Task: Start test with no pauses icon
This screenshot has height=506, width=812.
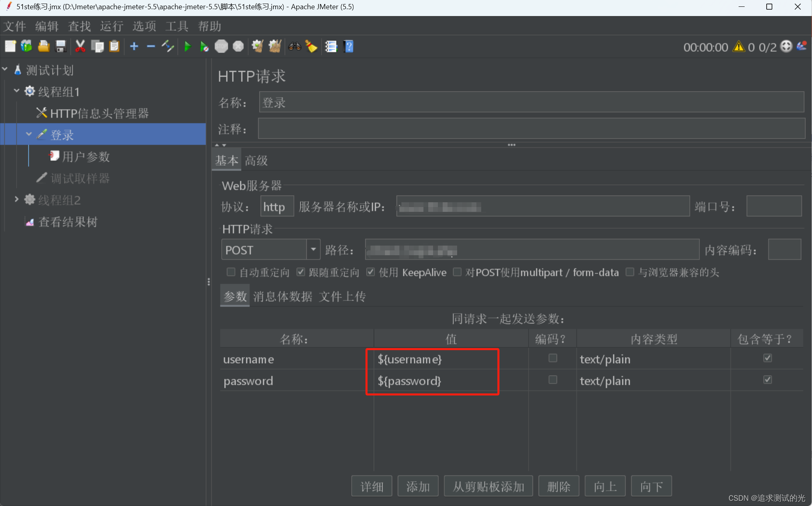Action: (204, 47)
